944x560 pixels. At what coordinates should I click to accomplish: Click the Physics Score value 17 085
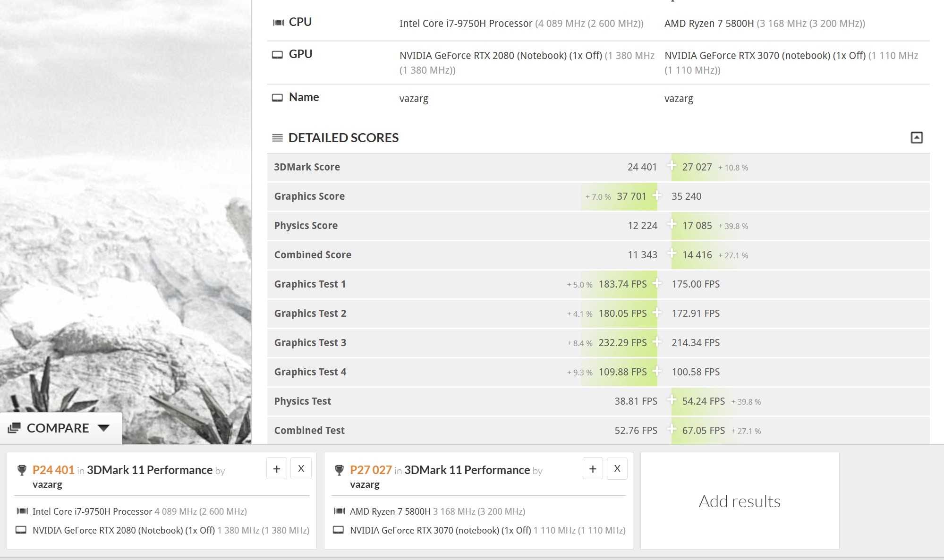click(697, 226)
